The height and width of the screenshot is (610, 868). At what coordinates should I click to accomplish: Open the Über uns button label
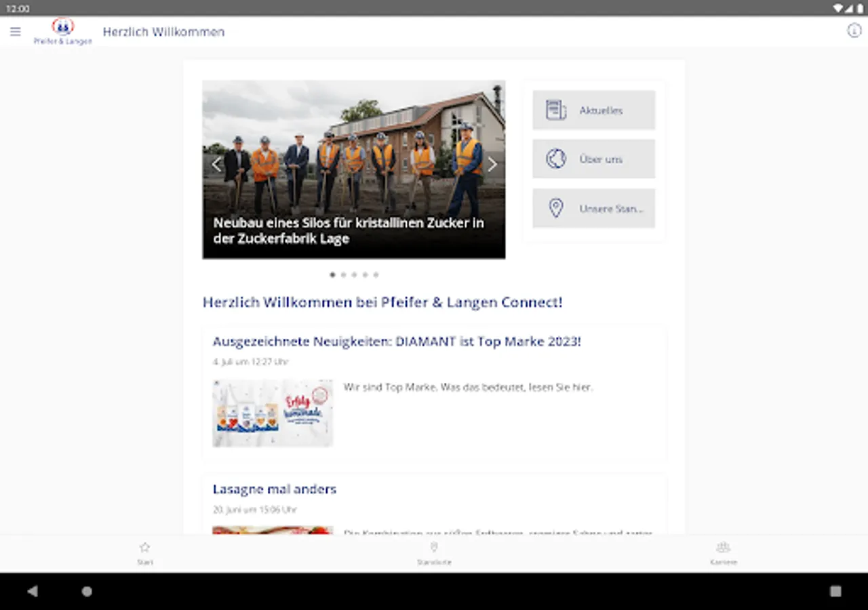(x=601, y=159)
